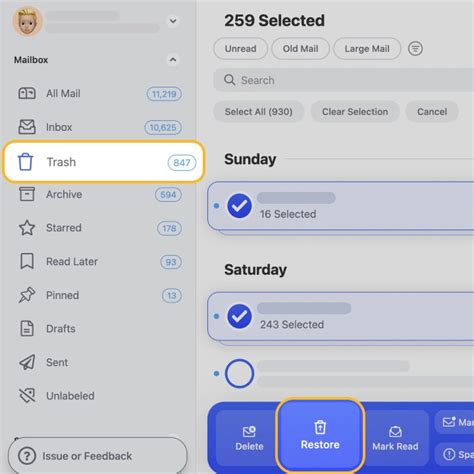
Task: Open the Starred folder star icon
Action: pyautogui.click(x=27, y=228)
